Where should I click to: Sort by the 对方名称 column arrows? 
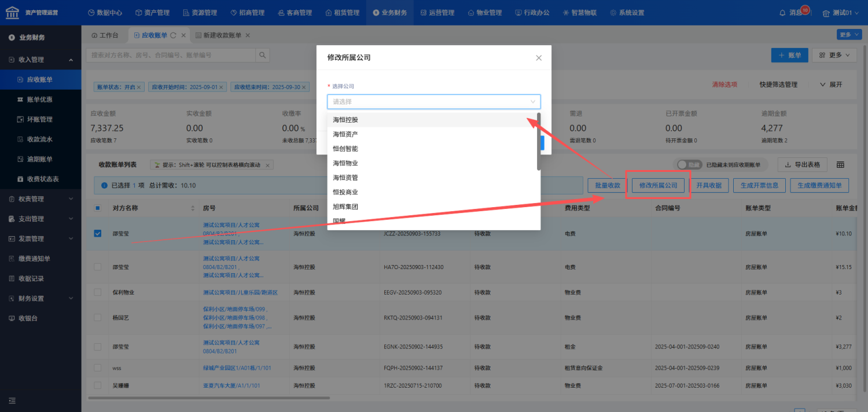click(193, 208)
